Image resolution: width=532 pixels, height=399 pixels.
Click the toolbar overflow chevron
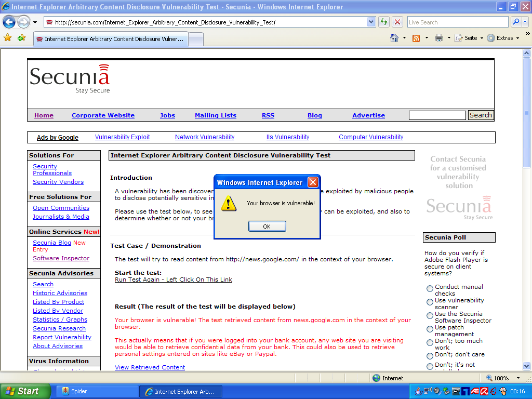tap(527, 34)
